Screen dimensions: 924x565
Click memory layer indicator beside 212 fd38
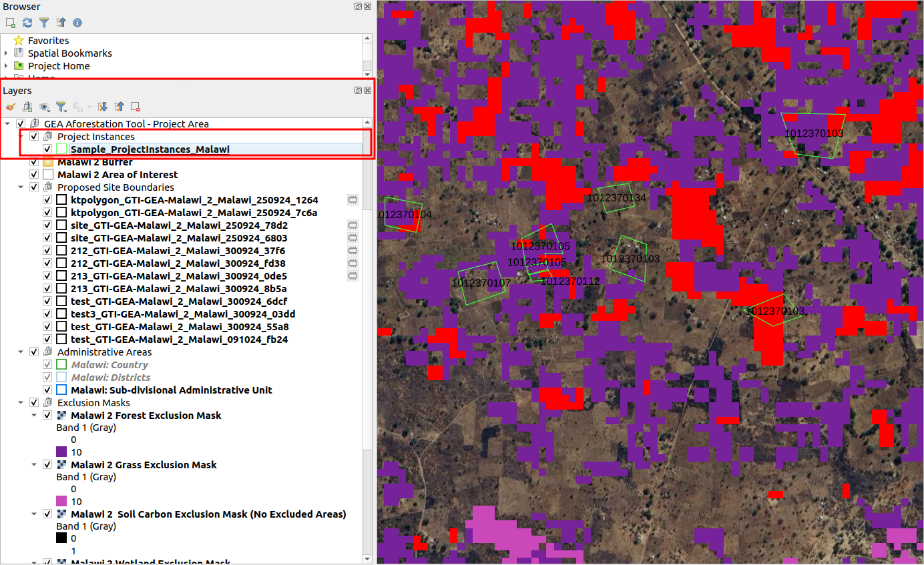[x=353, y=263]
